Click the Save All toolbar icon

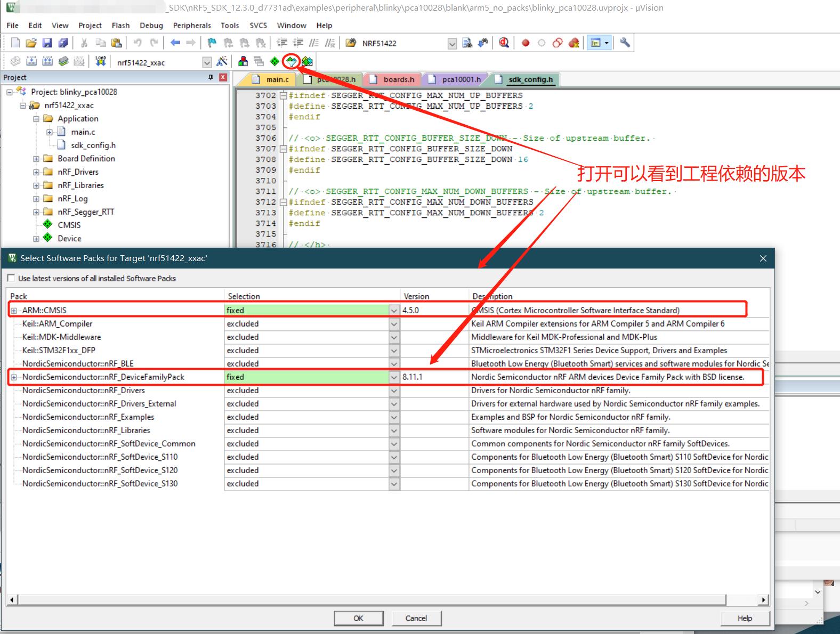click(63, 43)
